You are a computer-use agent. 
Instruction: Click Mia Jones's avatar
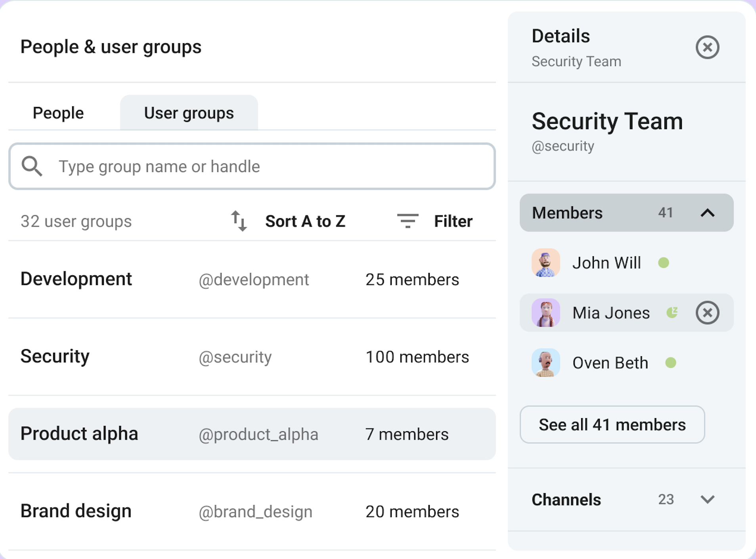[x=545, y=313]
